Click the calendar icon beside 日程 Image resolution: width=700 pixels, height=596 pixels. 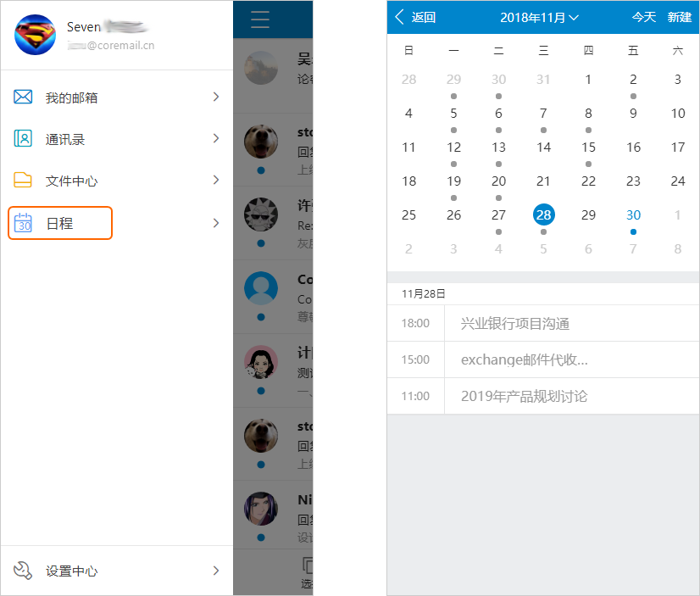24,223
